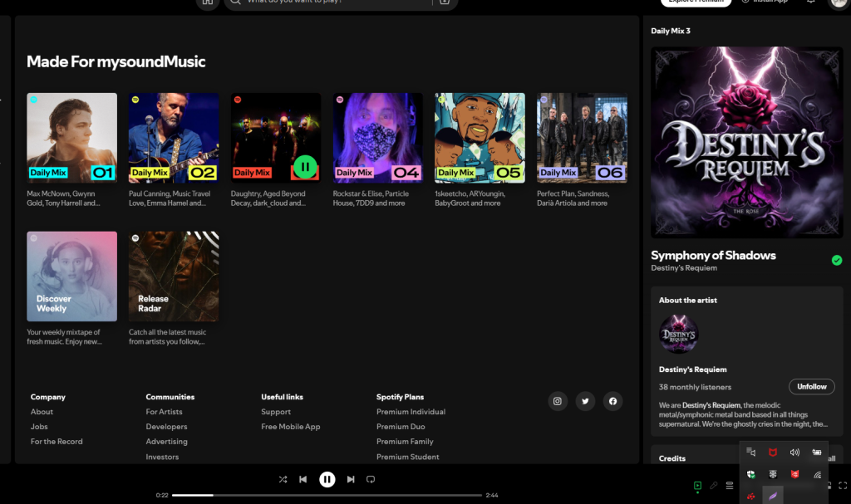Toggle the green saved checkmark for Symphony of Shadows
851x504 pixels.
(x=836, y=261)
